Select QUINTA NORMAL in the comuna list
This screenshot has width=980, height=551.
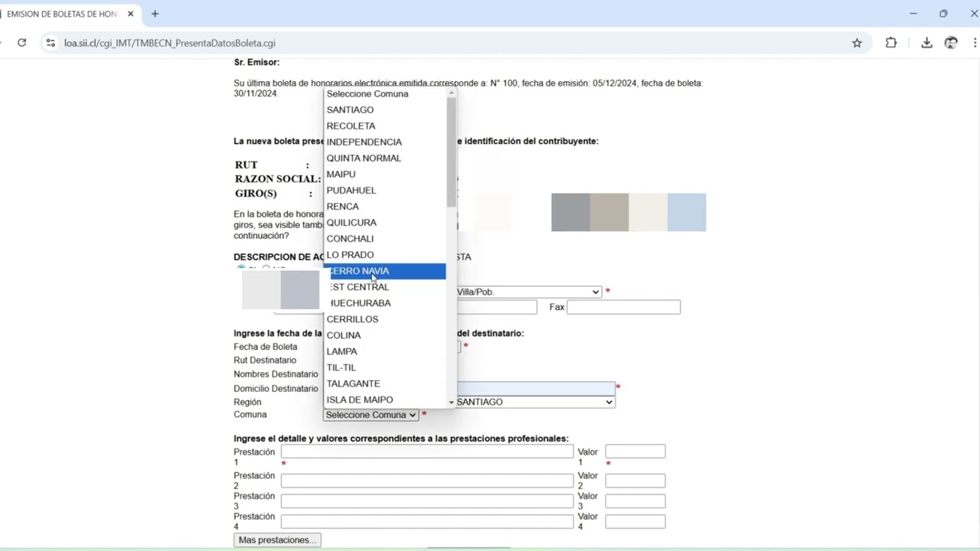click(385, 158)
